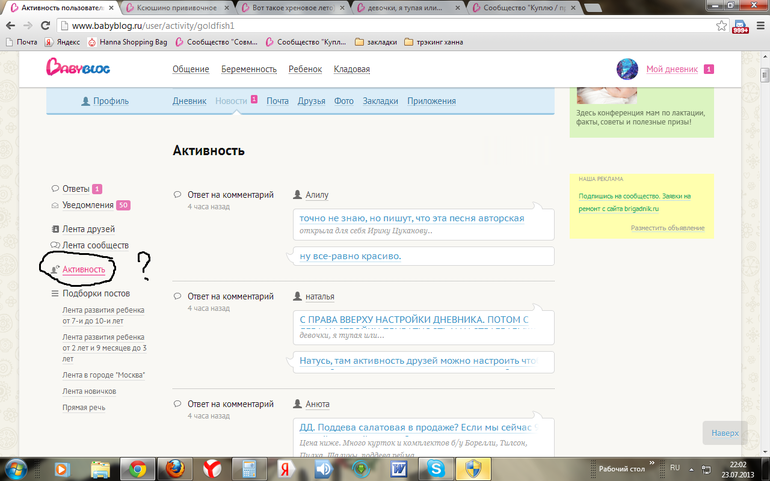This screenshot has width=770, height=481.
Task: Click the Windows Start button
Action: [16, 469]
